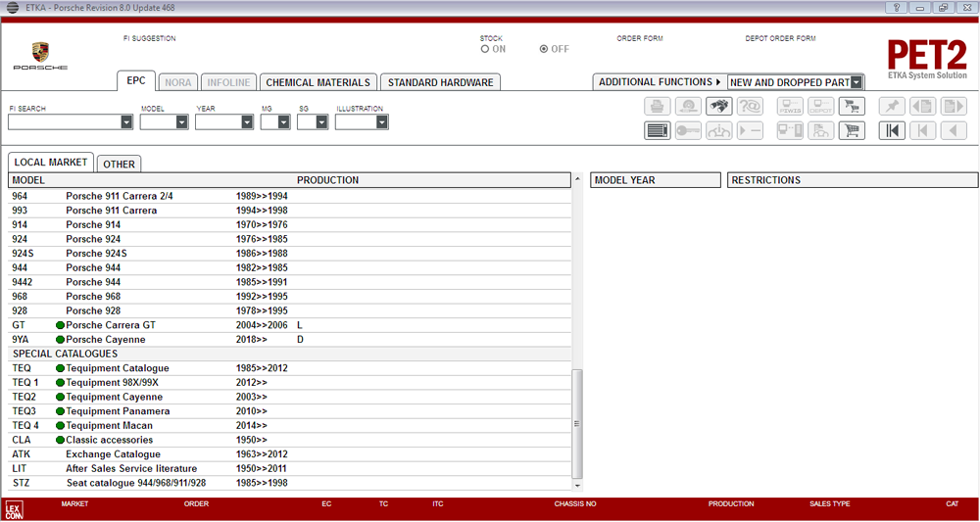Click the double shopping carts icon

(852, 107)
